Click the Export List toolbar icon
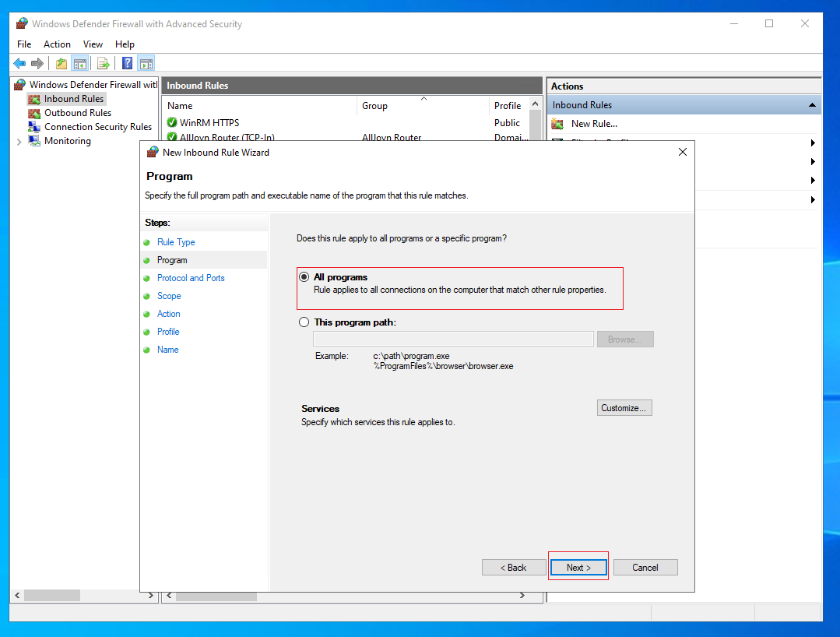Viewport: 840px width, 637px height. (x=104, y=64)
